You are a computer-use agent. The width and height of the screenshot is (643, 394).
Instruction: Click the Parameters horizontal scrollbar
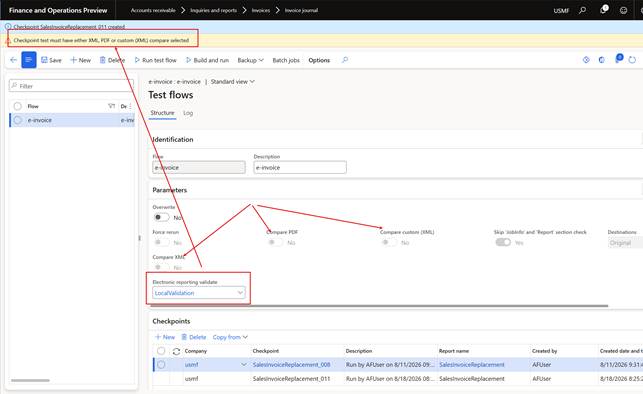[x=379, y=305]
